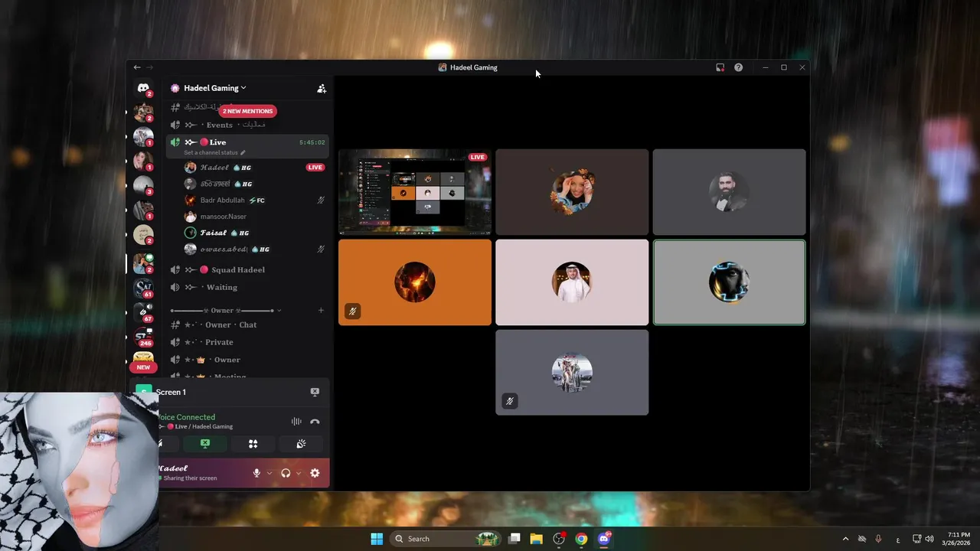Open the server with 61 badge
Screen dimensions: 980x551
143,288
